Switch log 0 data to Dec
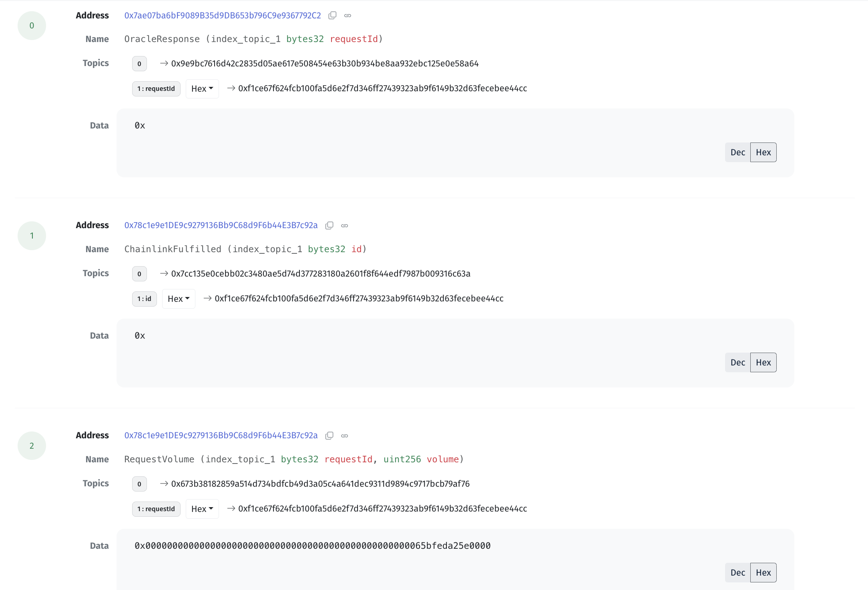The width and height of the screenshot is (868, 590). 737,153
